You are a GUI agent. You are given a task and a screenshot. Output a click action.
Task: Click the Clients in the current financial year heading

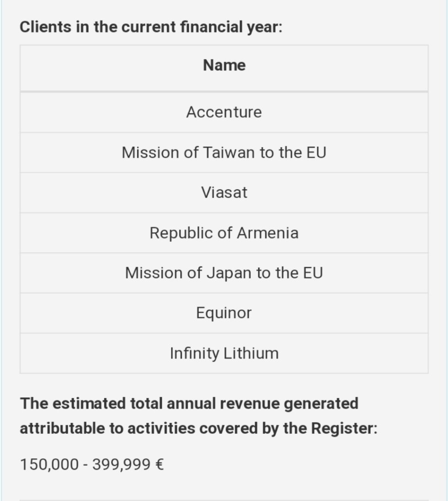[151, 27]
